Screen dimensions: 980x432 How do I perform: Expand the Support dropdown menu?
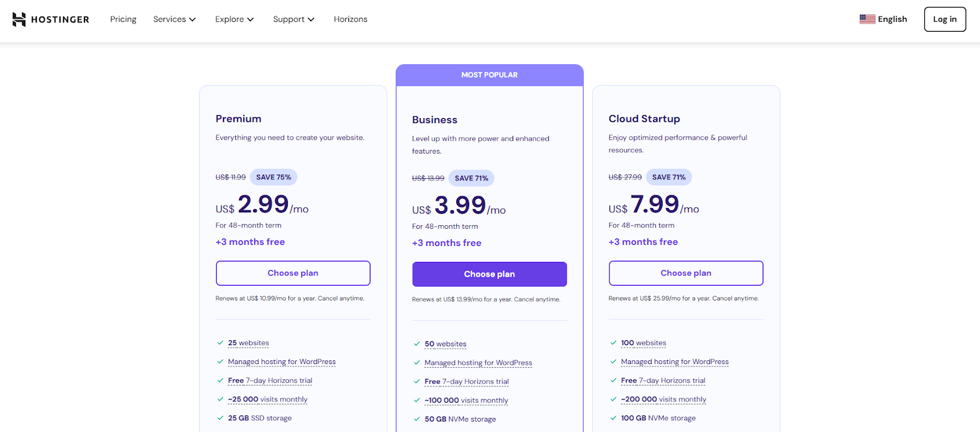click(x=294, y=19)
